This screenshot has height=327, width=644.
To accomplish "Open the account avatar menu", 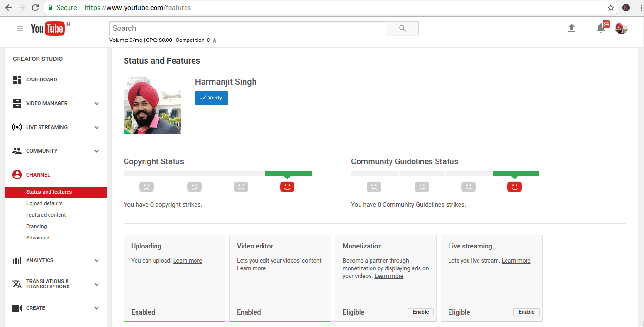I will 621,29.
